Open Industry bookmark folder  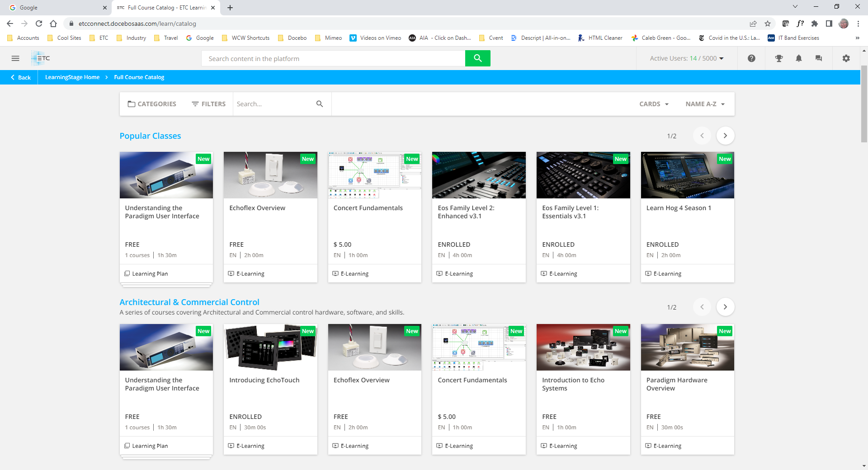point(131,38)
